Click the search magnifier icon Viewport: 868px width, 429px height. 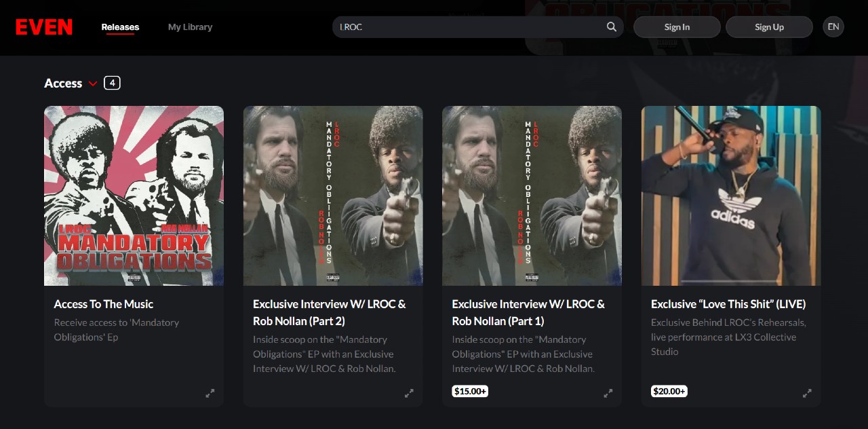(612, 27)
